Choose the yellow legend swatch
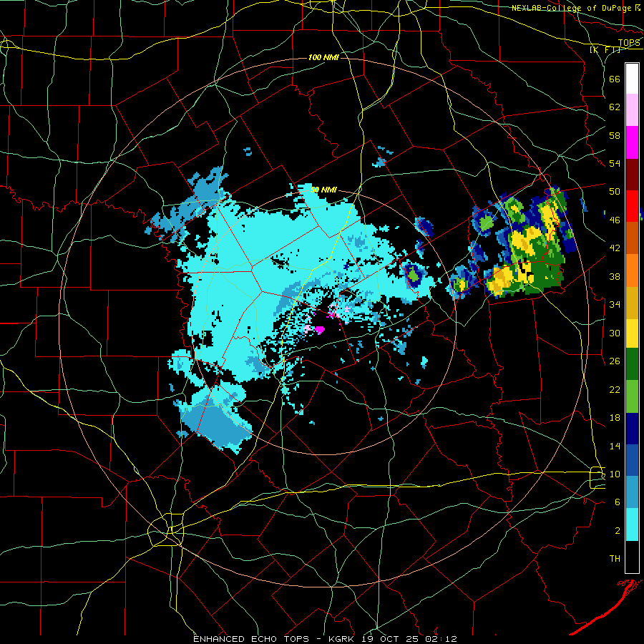 coord(632,333)
